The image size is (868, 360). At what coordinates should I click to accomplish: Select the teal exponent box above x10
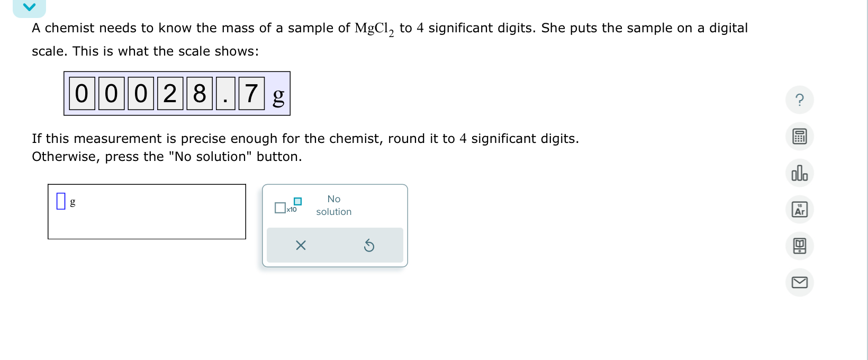click(x=297, y=201)
